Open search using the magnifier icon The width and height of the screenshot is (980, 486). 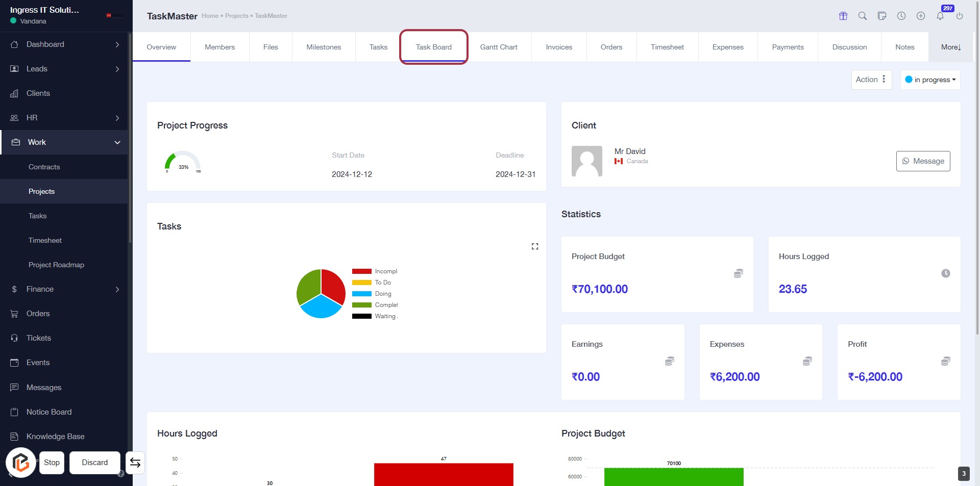(x=863, y=16)
